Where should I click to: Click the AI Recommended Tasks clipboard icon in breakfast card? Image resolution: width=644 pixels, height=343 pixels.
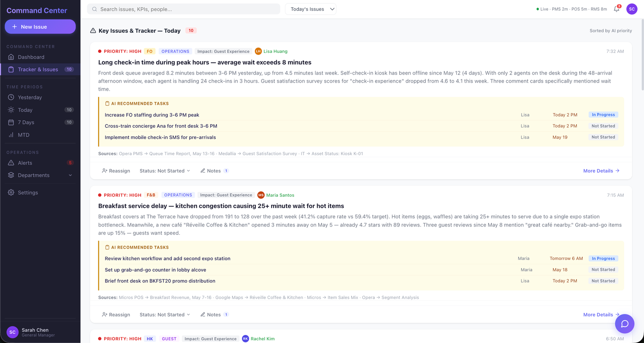point(107,247)
